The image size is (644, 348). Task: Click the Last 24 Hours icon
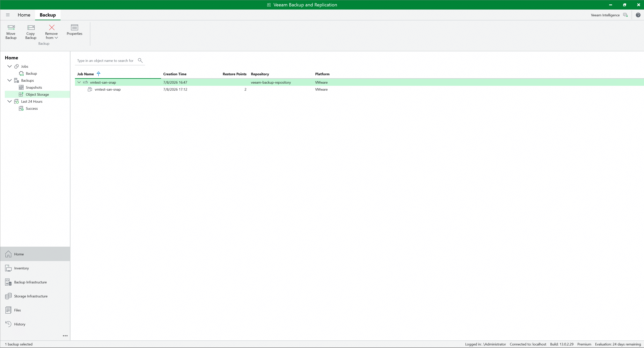[17, 101]
